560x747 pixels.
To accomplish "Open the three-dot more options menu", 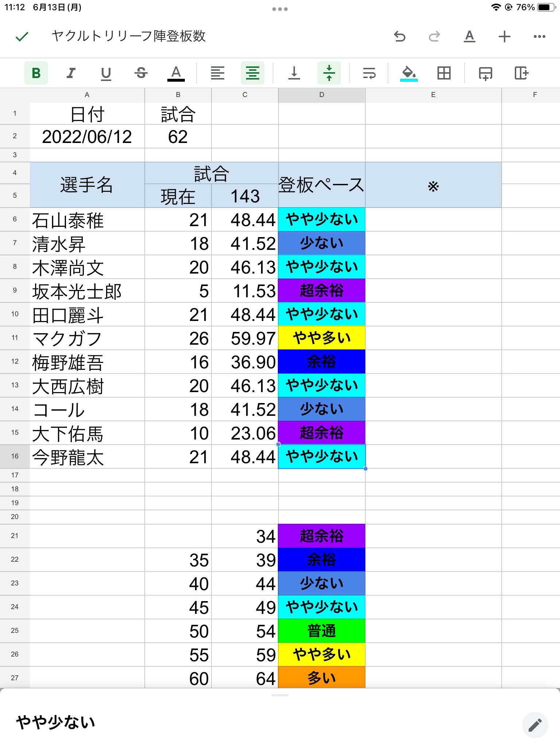I will point(539,36).
